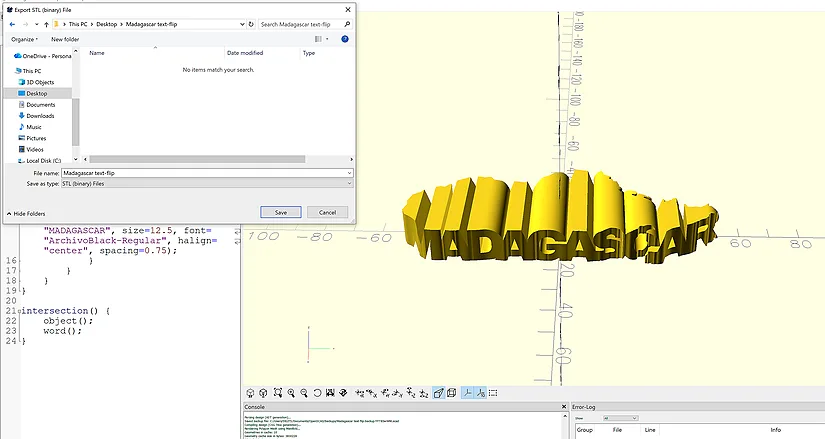825x439 pixels.
Task: Click New folder
Action: point(65,39)
